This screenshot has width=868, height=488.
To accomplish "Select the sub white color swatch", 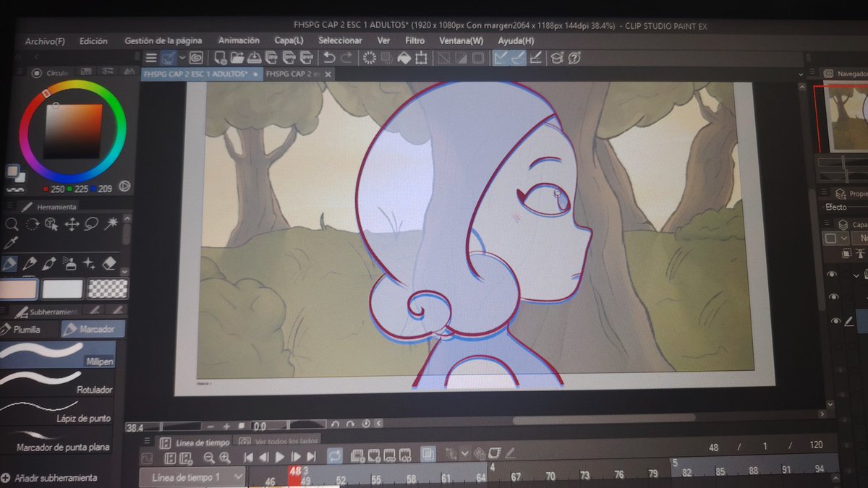I will coord(62,289).
